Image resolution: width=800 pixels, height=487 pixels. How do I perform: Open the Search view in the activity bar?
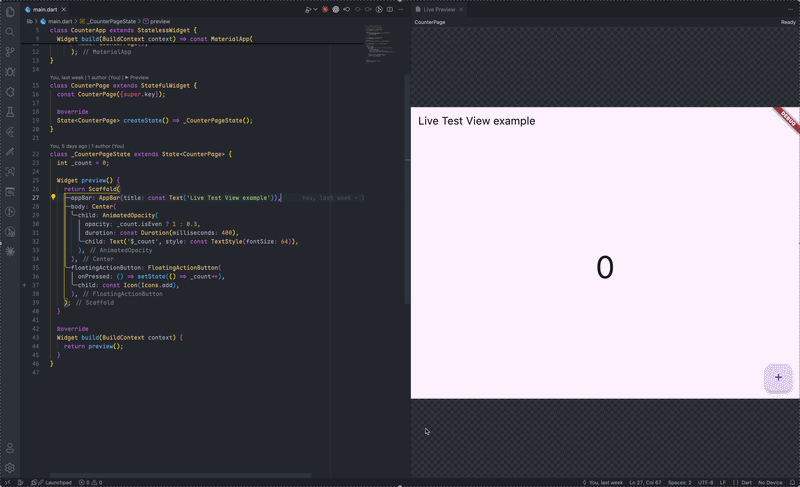(x=10, y=32)
